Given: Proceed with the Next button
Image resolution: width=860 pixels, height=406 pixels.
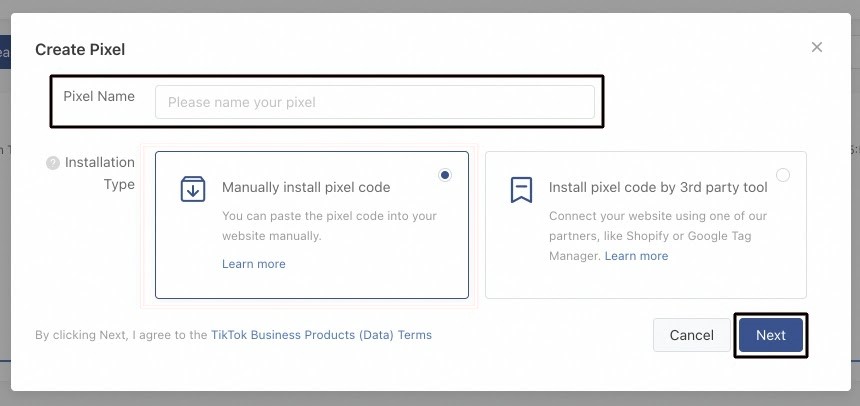Looking at the screenshot, I should [x=771, y=335].
